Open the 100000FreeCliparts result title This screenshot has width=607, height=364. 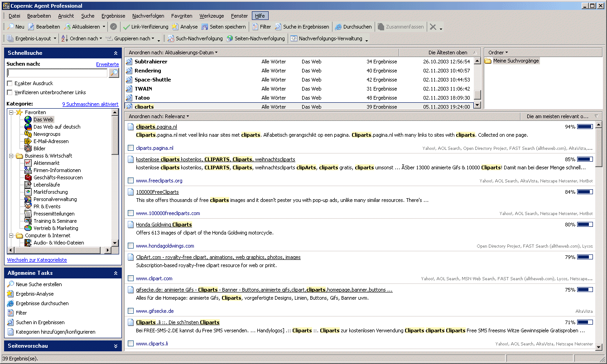[x=157, y=192]
